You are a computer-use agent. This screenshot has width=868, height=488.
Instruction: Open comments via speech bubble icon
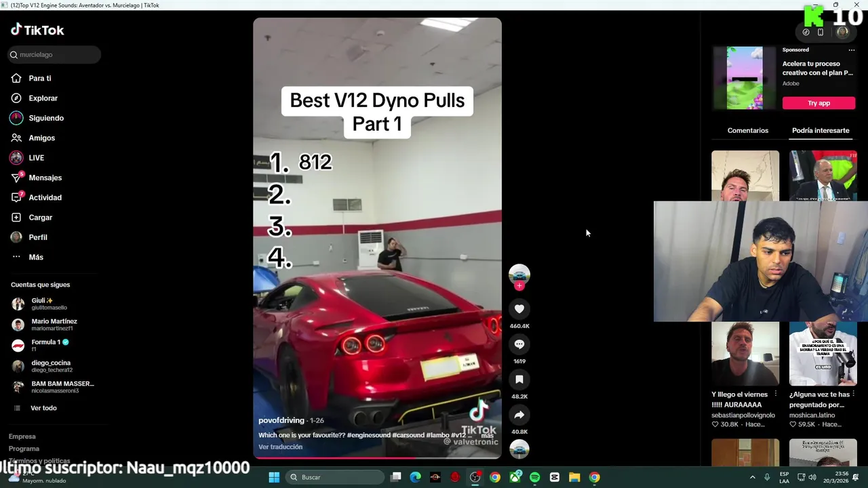[x=519, y=344]
